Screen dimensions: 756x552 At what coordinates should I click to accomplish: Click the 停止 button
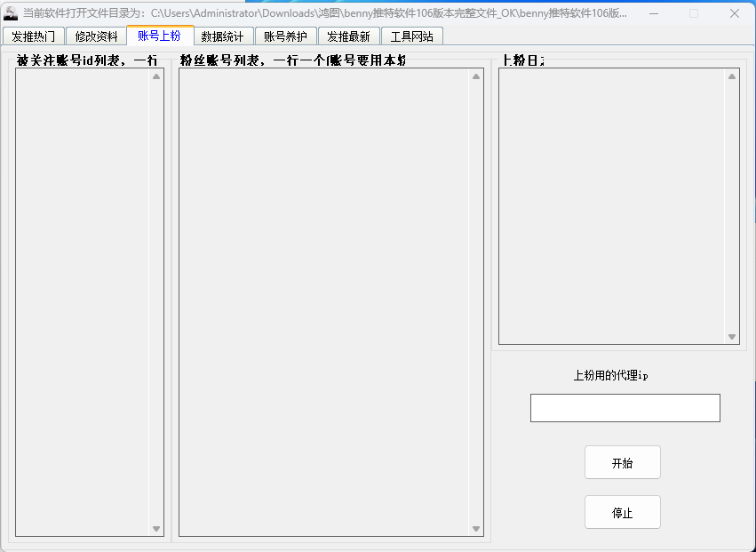click(623, 512)
